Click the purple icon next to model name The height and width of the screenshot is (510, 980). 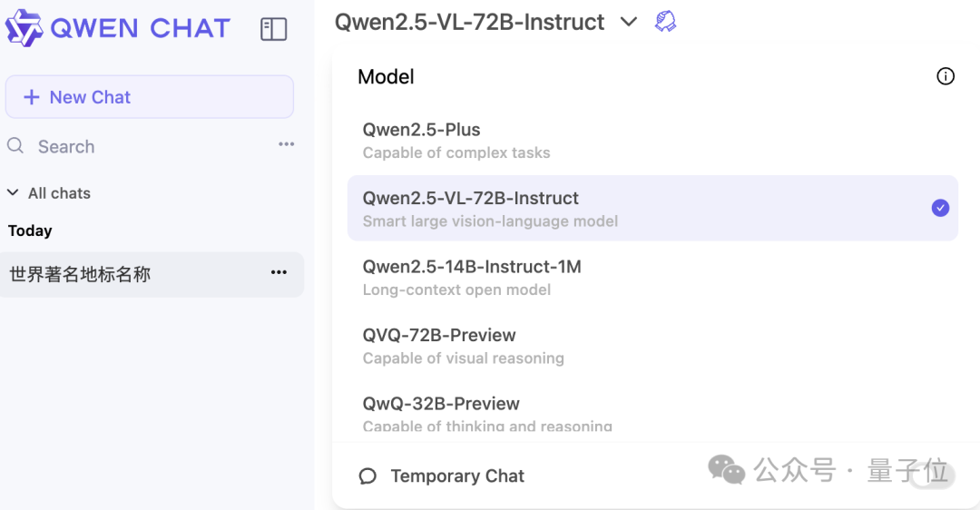pyautogui.click(x=665, y=22)
